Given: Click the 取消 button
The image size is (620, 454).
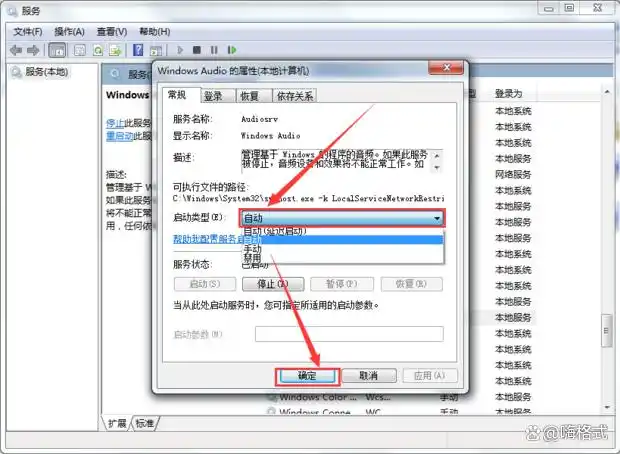Looking at the screenshot, I should (369, 376).
